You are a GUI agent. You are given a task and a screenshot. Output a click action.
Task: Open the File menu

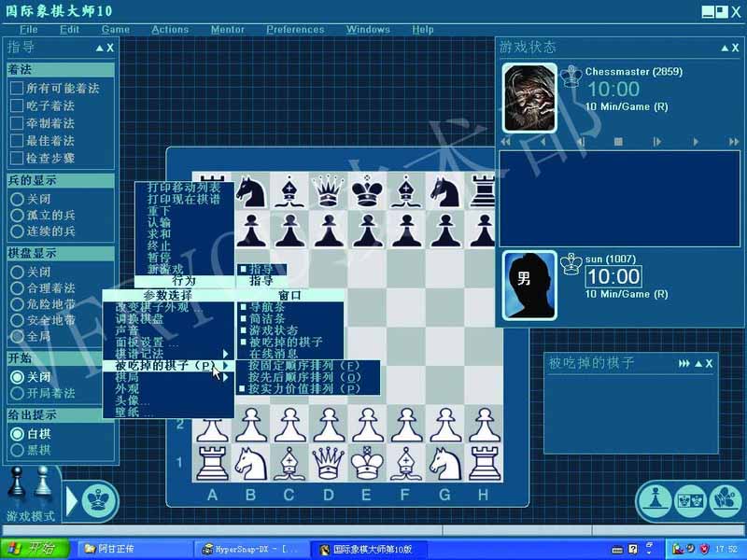point(28,30)
